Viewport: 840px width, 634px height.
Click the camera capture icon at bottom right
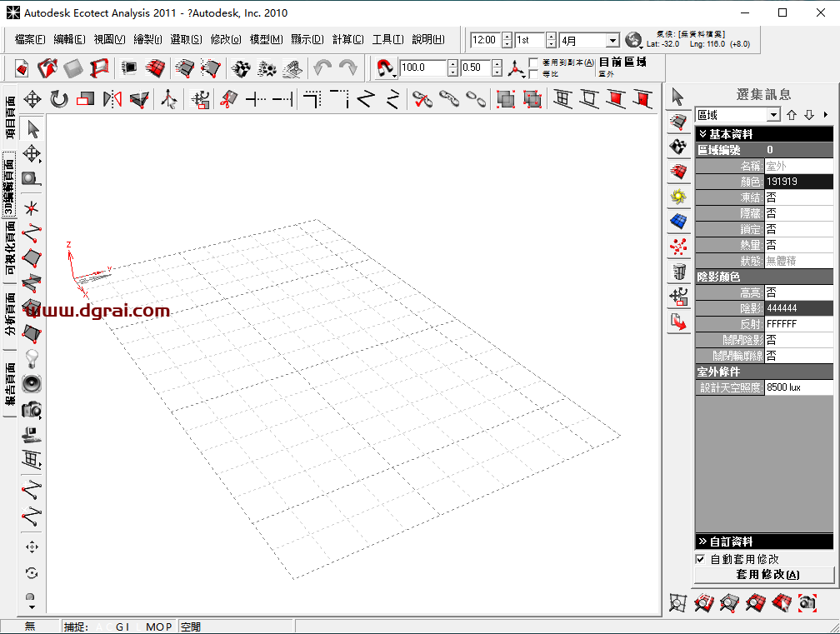(807, 603)
